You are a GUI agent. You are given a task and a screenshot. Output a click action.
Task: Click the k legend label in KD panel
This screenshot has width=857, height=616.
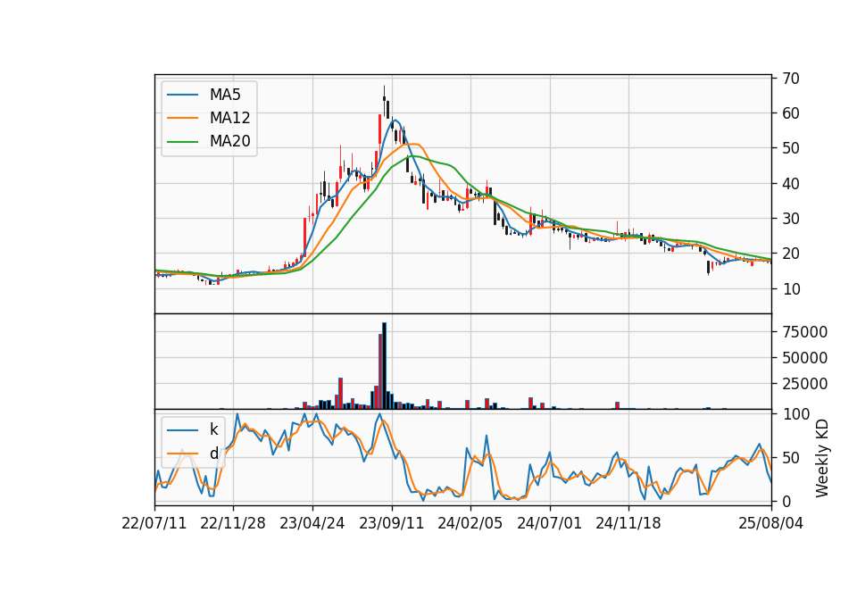[213, 429]
